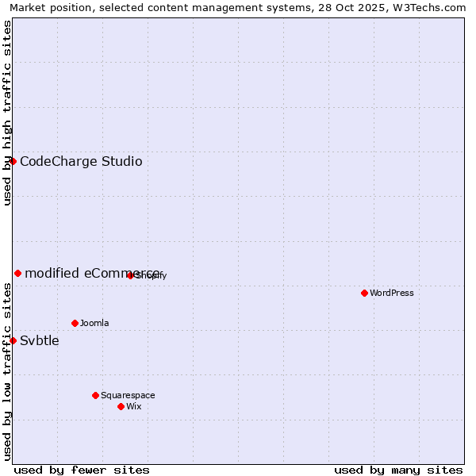Click the Joomla red marker
476x476 pixels.
pos(75,323)
